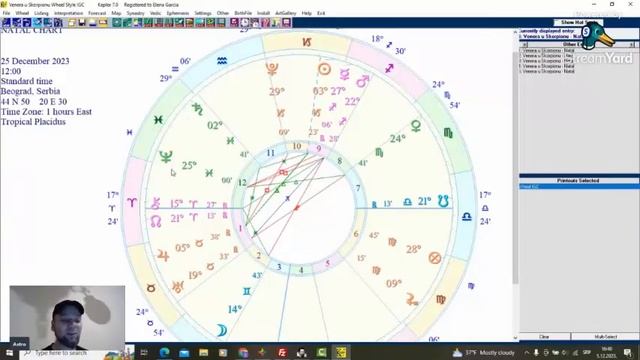Click the Show Hot Spots button
This screenshot has height=360, width=640.
[579, 22]
